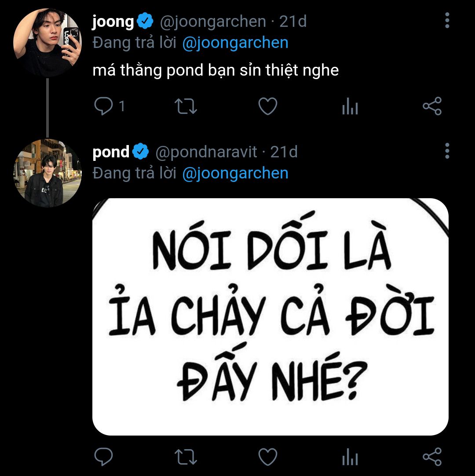This screenshot has width=475, height=476.
Task: Open the pond display name
Action: click(x=111, y=152)
